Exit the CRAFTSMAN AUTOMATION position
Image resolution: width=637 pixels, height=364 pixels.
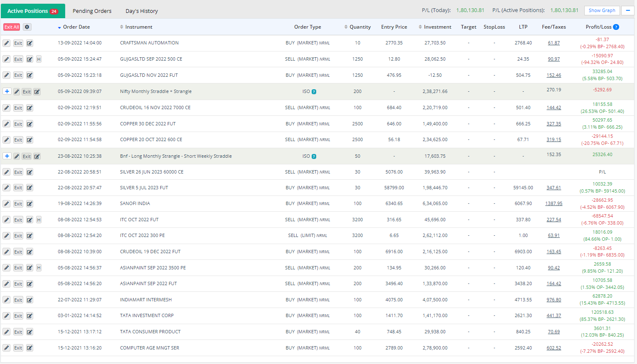tap(18, 43)
